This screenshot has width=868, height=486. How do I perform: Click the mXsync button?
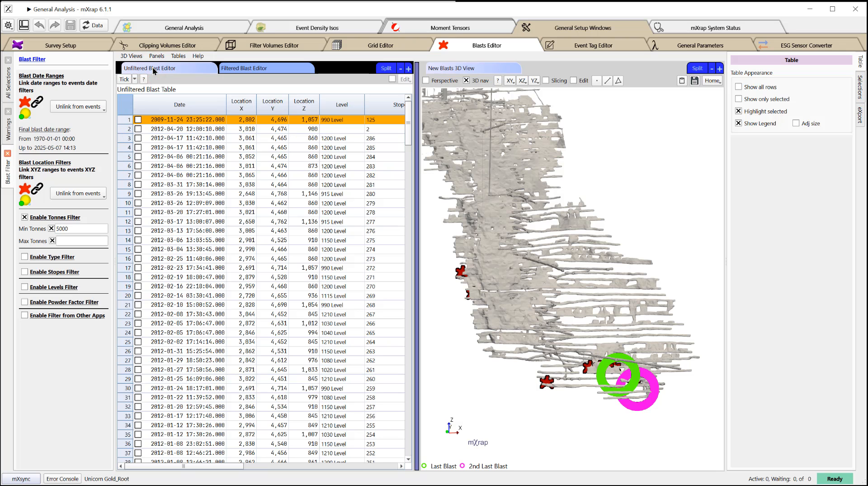coord(21,479)
